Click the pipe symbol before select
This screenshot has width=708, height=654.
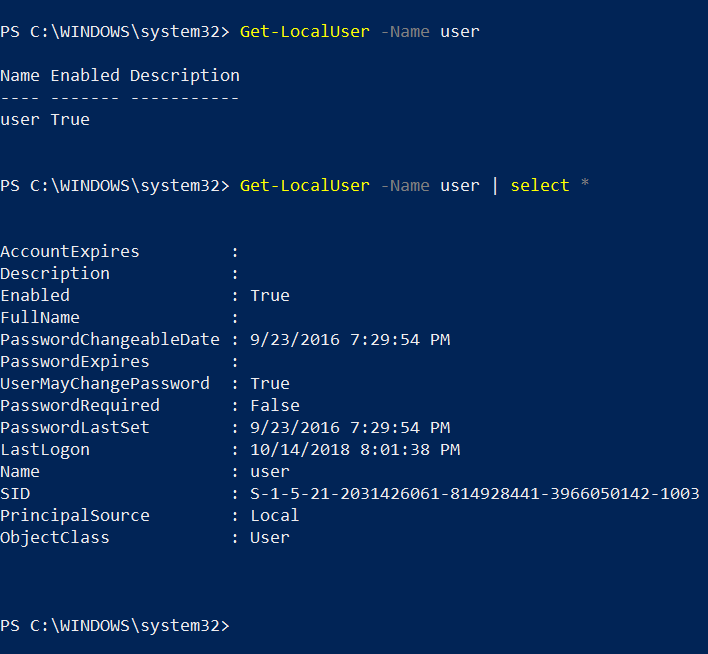pyautogui.click(x=495, y=186)
